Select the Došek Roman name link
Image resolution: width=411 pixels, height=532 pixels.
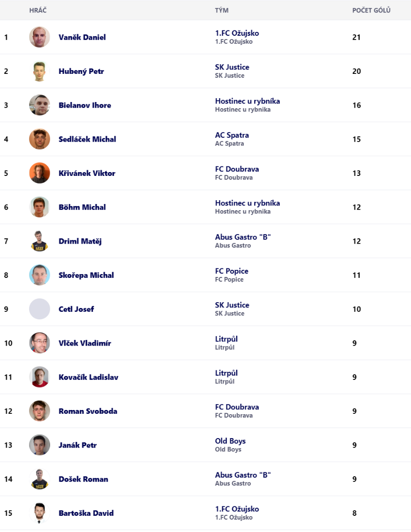(83, 479)
